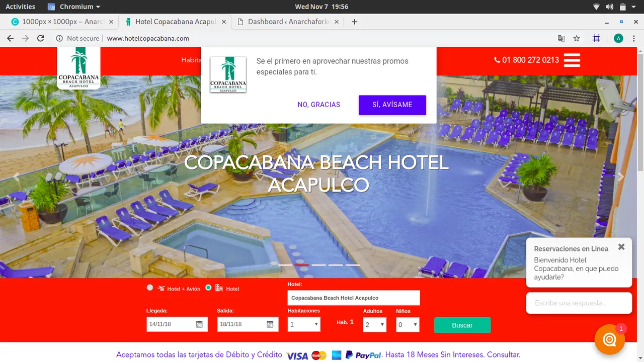Image resolution: width=644 pixels, height=362 pixels.
Task: Close the Hotel Copacabana Acapulco tab
Action: point(223,22)
